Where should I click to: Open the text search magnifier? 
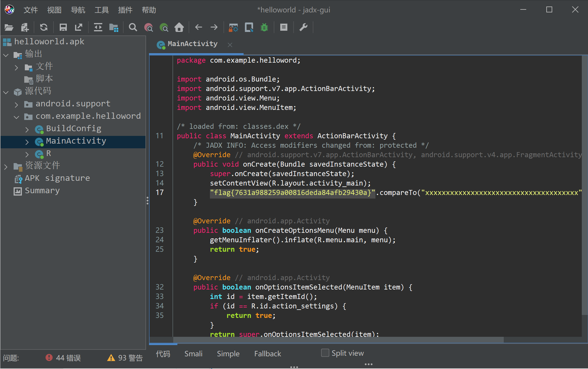tap(133, 27)
